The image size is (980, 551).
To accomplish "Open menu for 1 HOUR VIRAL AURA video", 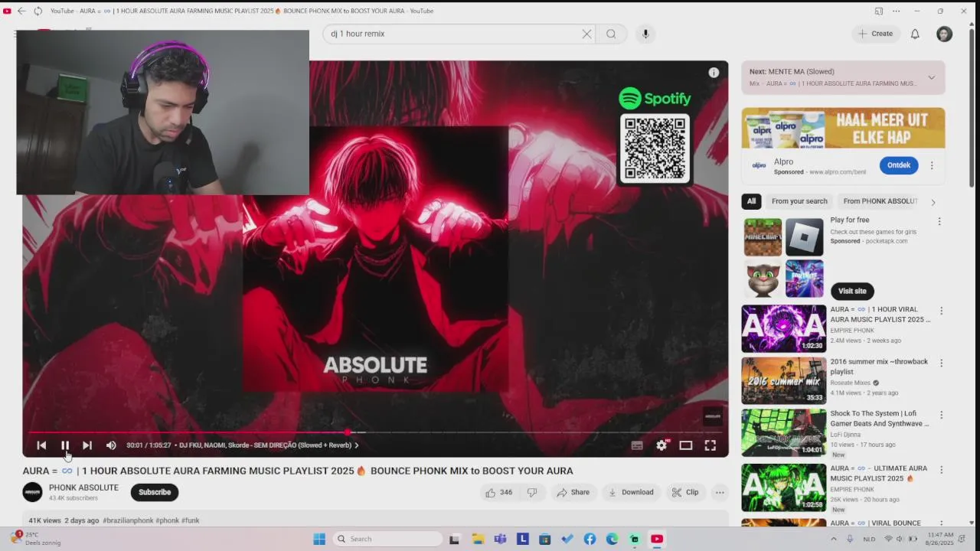I will [941, 311].
